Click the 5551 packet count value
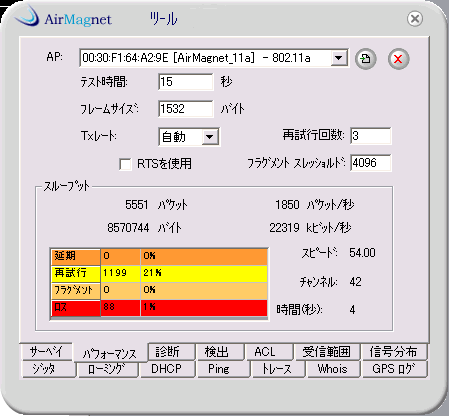 point(137,205)
